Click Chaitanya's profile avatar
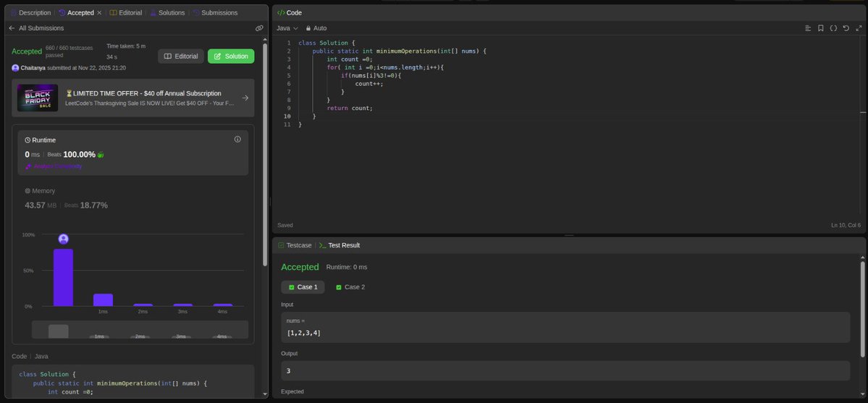 15,68
